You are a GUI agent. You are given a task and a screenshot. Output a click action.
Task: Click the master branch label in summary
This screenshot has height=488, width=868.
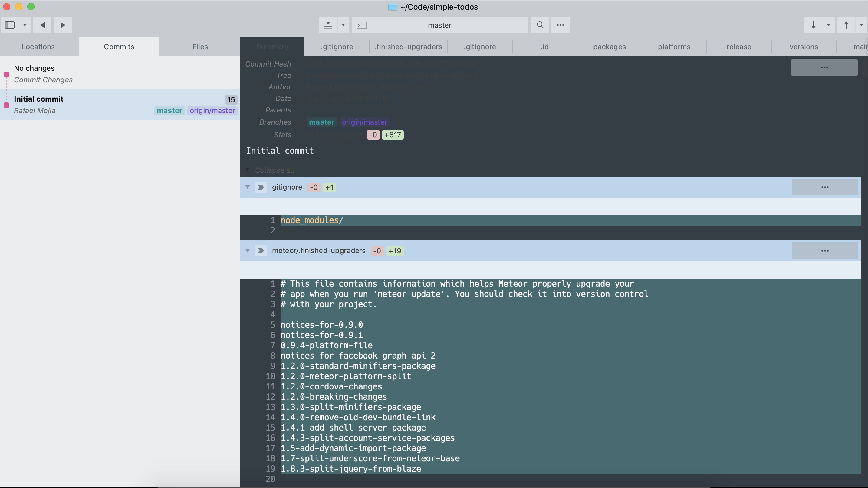322,122
